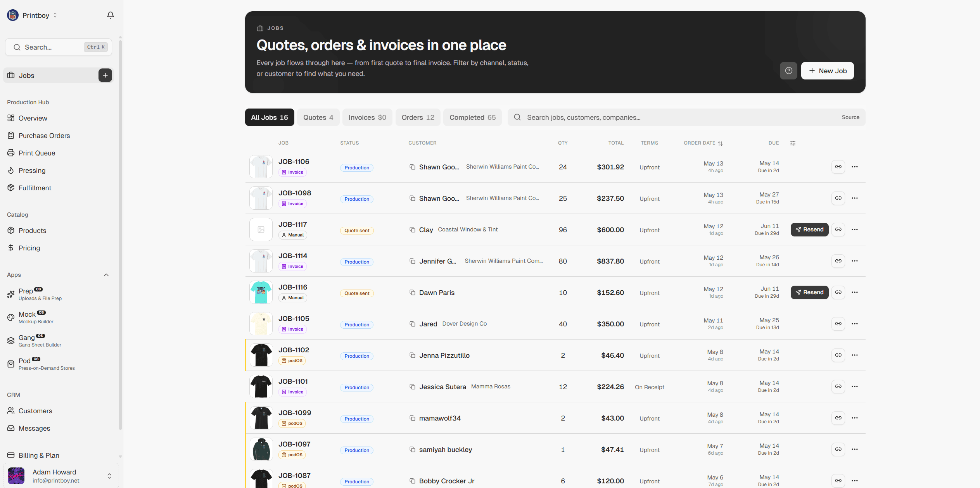Switch to Completed tab
Screen dimensions: 980x488
click(x=472, y=117)
